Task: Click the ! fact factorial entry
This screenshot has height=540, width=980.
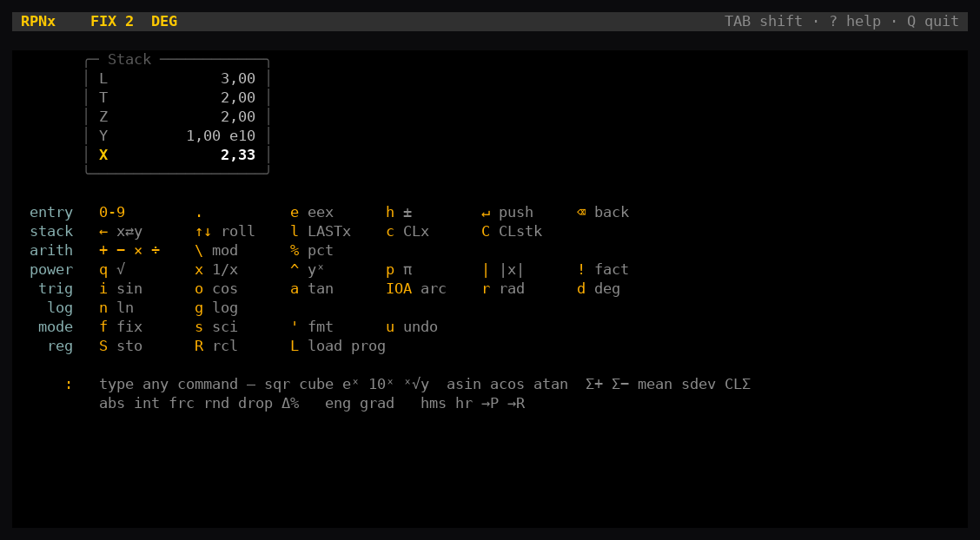Action: (x=602, y=270)
